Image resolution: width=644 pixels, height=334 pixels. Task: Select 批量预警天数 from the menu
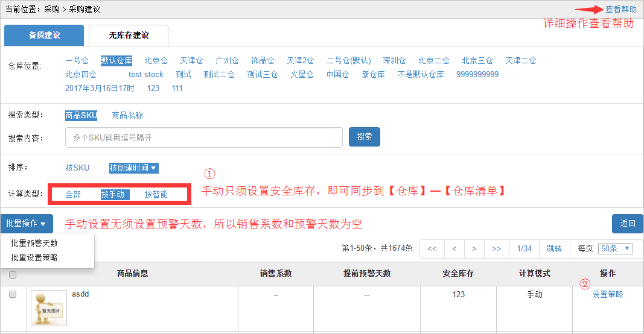click(x=34, y=243)
